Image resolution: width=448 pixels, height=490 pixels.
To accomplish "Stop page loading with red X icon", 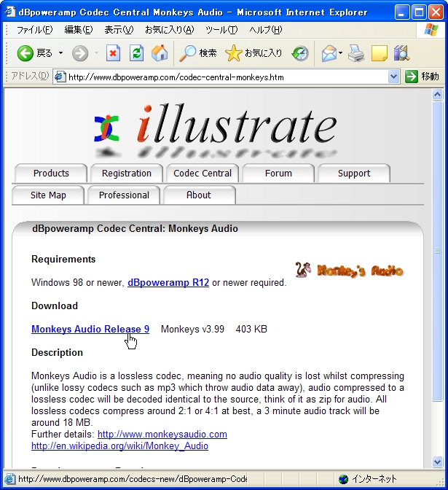I will click(113, 53).
